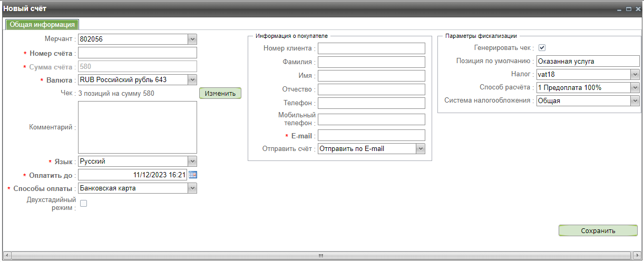
Task: Open the calendar picker icon
Action: [x=192, y=175]
